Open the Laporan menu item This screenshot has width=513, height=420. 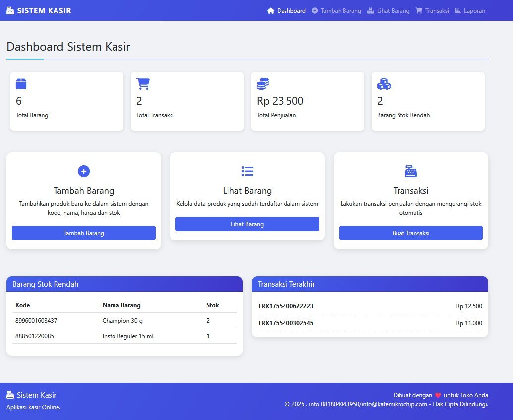tap(470, 11)
